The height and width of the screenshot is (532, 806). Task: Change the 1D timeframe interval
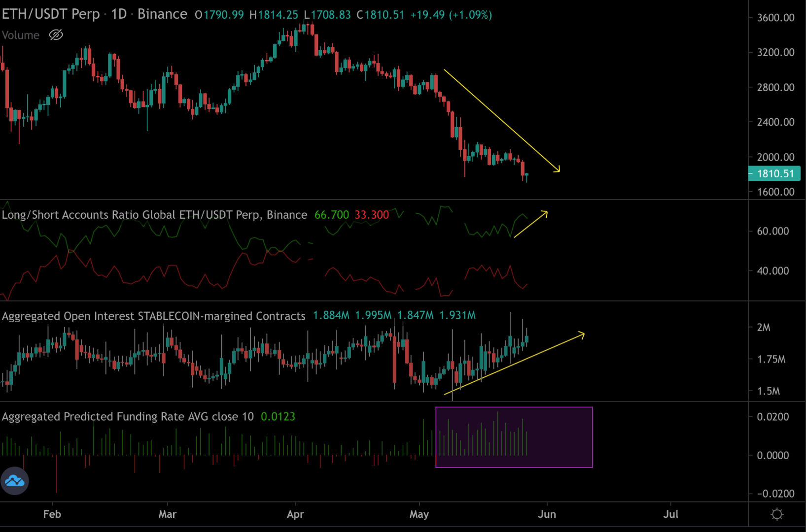[119, 14]
